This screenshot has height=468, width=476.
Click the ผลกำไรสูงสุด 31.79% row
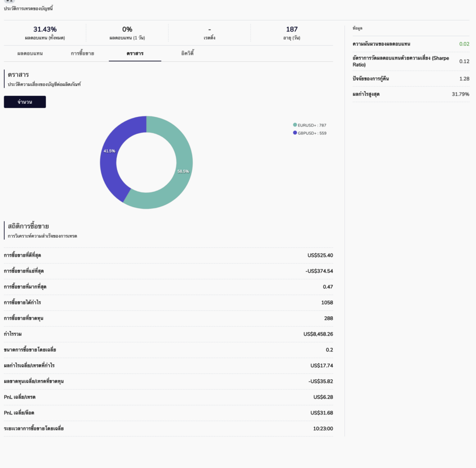(410, 94)
